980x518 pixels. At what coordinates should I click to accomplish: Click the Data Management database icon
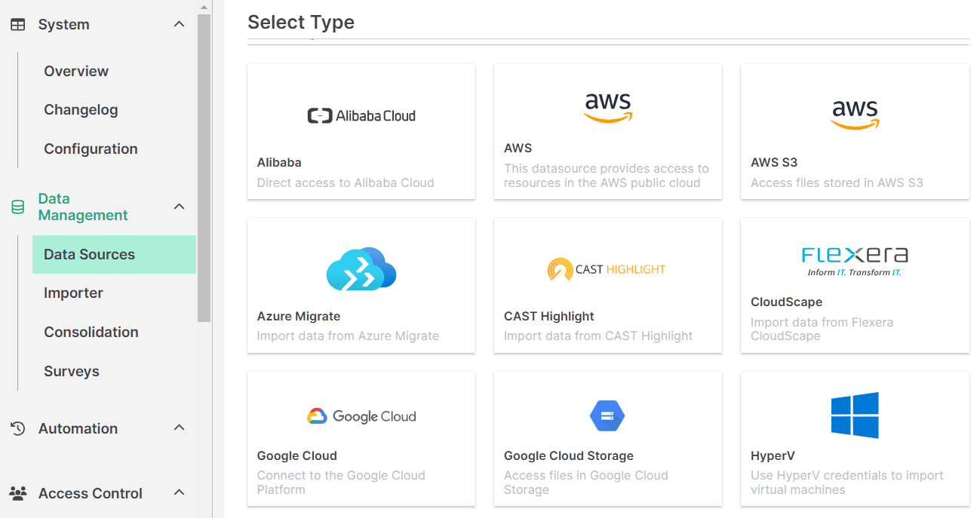click(x=17, y=207)
